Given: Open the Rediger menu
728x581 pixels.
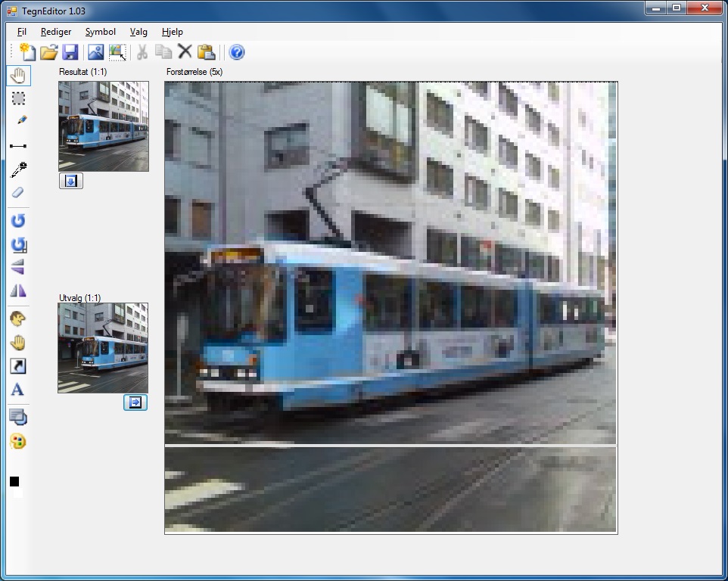Looking at the screenshot, I should (x=56, y=32).
